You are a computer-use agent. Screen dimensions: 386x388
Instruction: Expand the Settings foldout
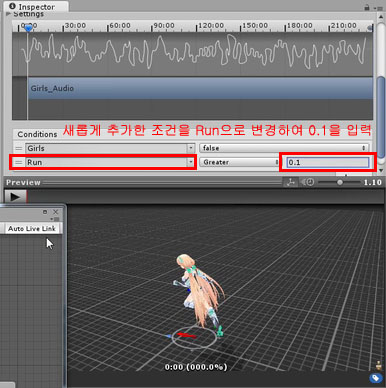pos(9,14)
